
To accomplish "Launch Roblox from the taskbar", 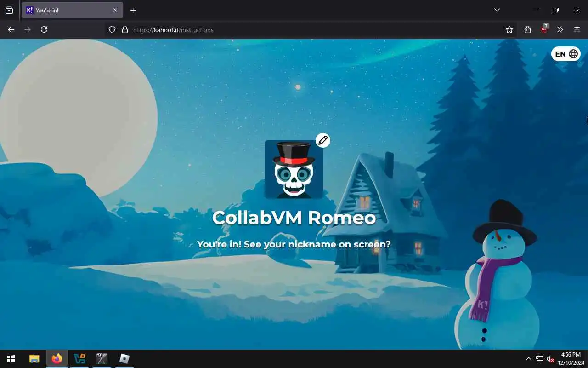I will tap(124, 359).
